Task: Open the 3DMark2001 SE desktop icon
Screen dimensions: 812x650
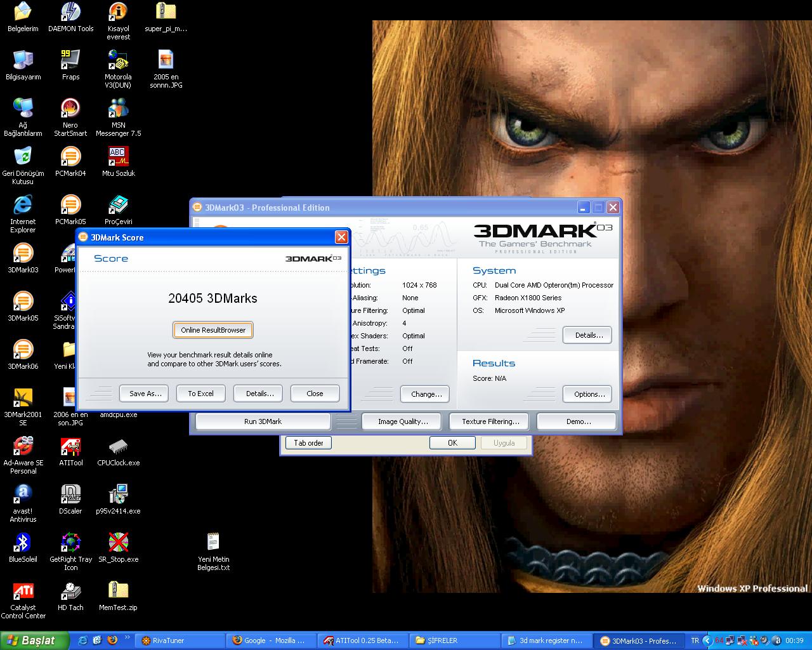Action: (23, 407)
